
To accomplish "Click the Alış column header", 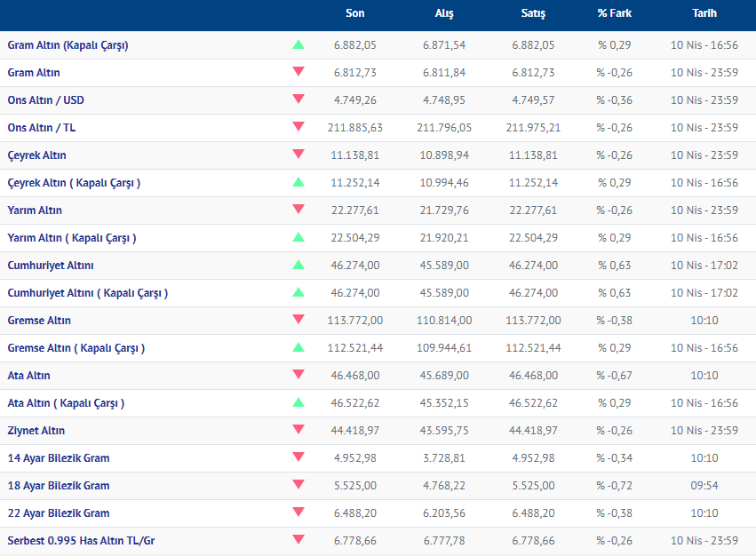I will click(x=444, y=14).
